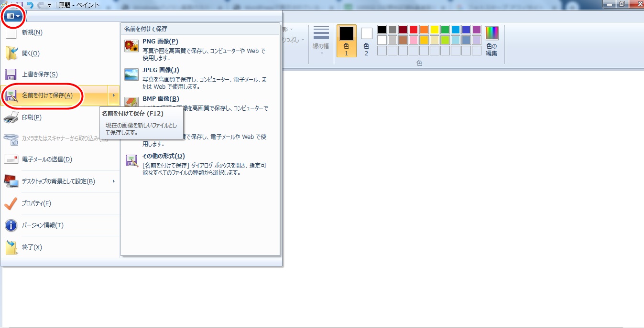This screenshot has width=644, height=328.
Task: Select the 色 1 foreground color button
Action: click(x=347, y=41)
